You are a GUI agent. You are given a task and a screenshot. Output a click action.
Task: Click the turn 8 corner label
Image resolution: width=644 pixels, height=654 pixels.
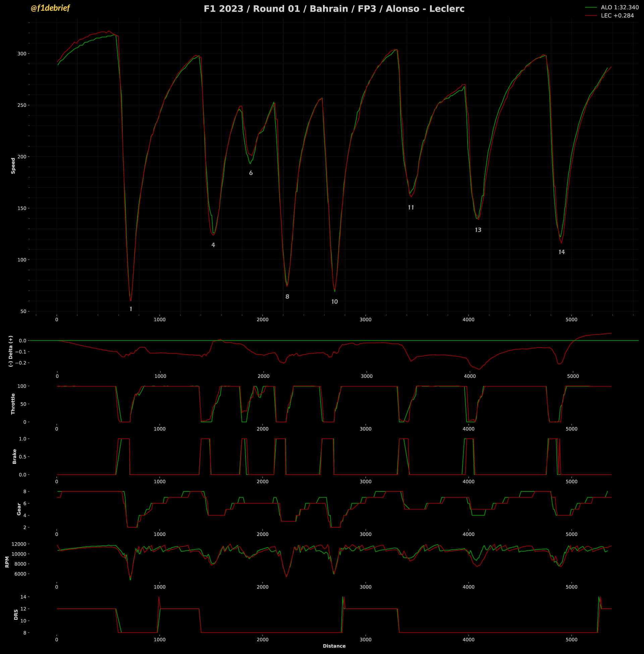pos(287,297)
